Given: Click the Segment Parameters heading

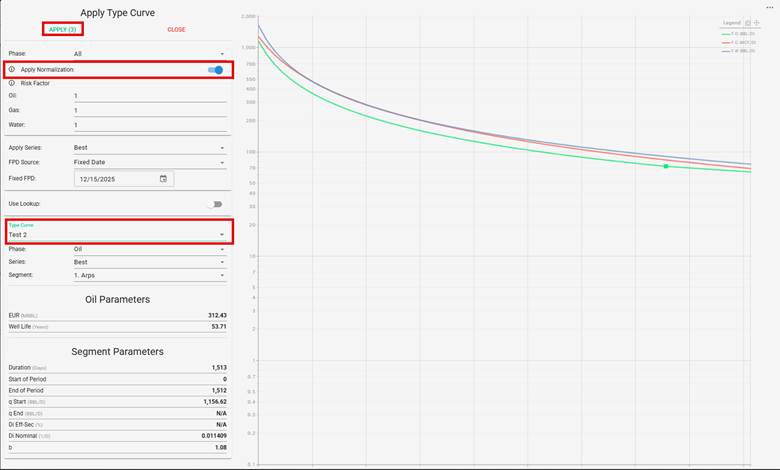Looking at the screenshot, I should click(117, 352).
